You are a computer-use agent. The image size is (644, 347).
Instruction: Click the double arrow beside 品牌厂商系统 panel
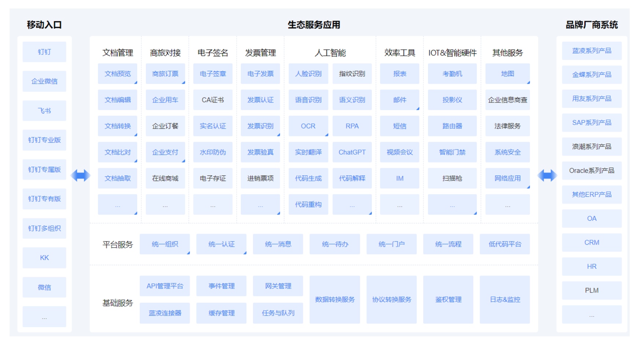[x=547, y=176]
